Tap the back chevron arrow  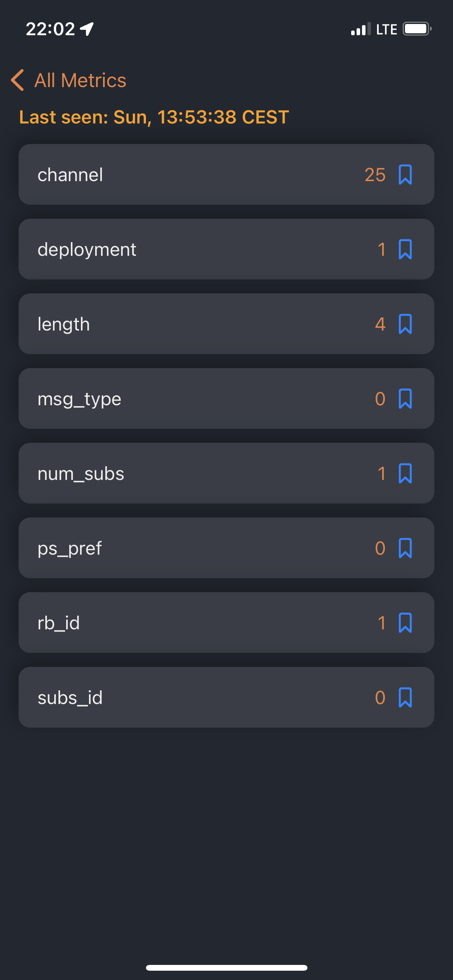pyautogui.click(x=17, y=80)
